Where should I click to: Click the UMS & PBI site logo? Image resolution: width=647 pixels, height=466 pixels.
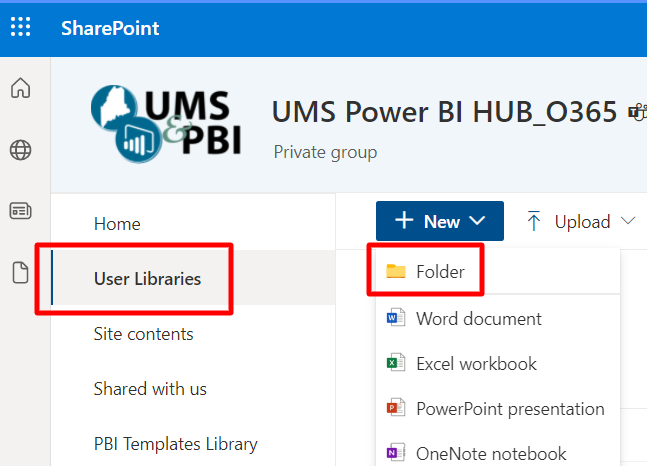(167, 124)
